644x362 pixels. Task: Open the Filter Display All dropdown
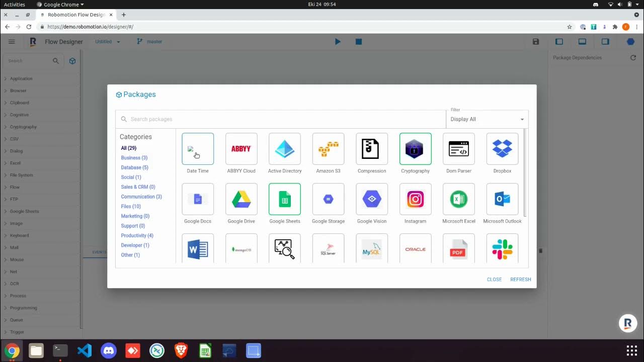pos(487,119)
